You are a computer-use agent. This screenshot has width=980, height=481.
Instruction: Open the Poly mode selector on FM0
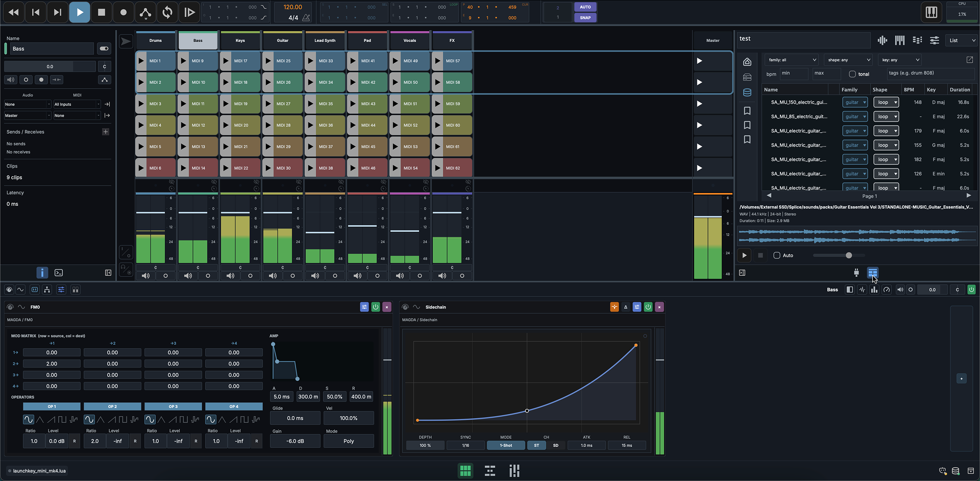tap(349, 441)
